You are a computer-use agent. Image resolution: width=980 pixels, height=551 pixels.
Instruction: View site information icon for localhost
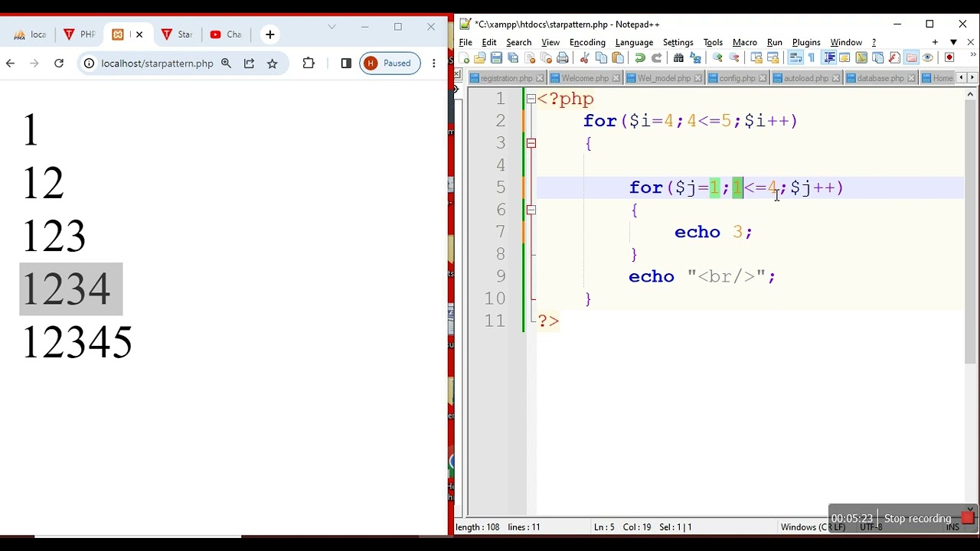pyautogui.click(x=89, y=64)
